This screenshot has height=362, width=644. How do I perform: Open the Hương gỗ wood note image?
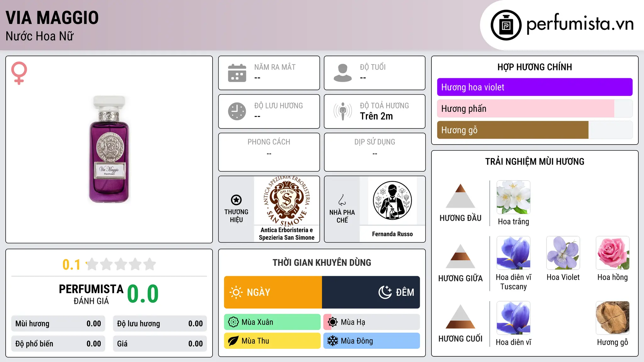(613, 318)
